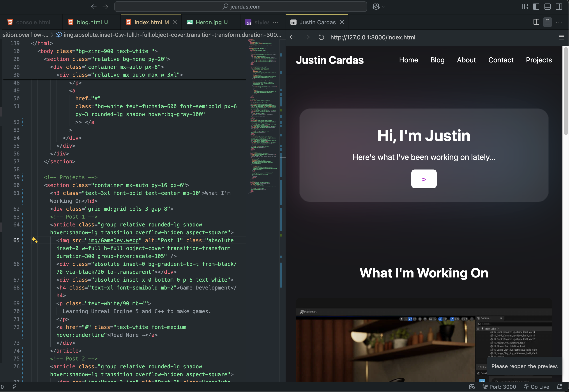The height and width of the screenshot is (392, 569).
Task: Switch to the blog.html tab
Action: click(89, 22)
